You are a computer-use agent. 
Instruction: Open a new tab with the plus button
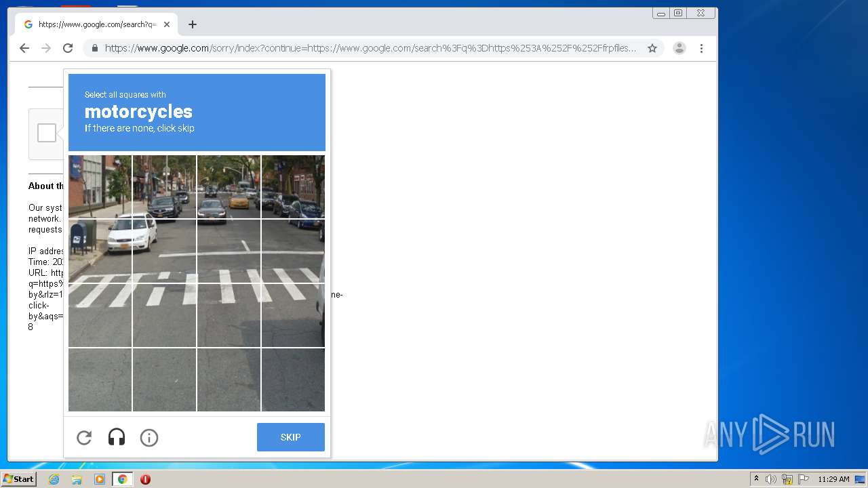[193, 24]
